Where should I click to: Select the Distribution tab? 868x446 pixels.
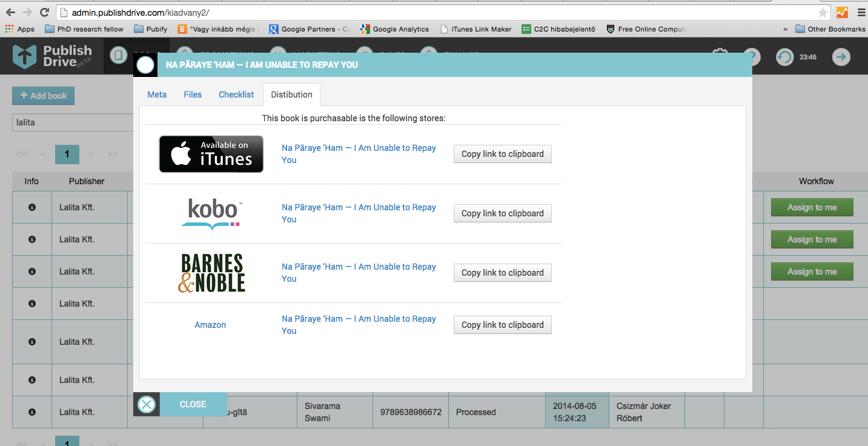pyautogui.click(x=291, y=95)
